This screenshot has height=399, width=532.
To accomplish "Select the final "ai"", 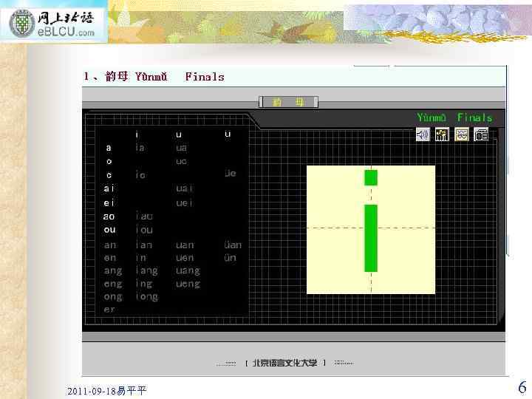I will 109,188.
